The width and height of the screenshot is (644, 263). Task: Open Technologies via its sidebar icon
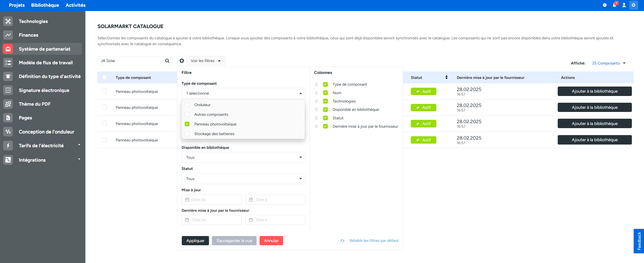[8, 21]
